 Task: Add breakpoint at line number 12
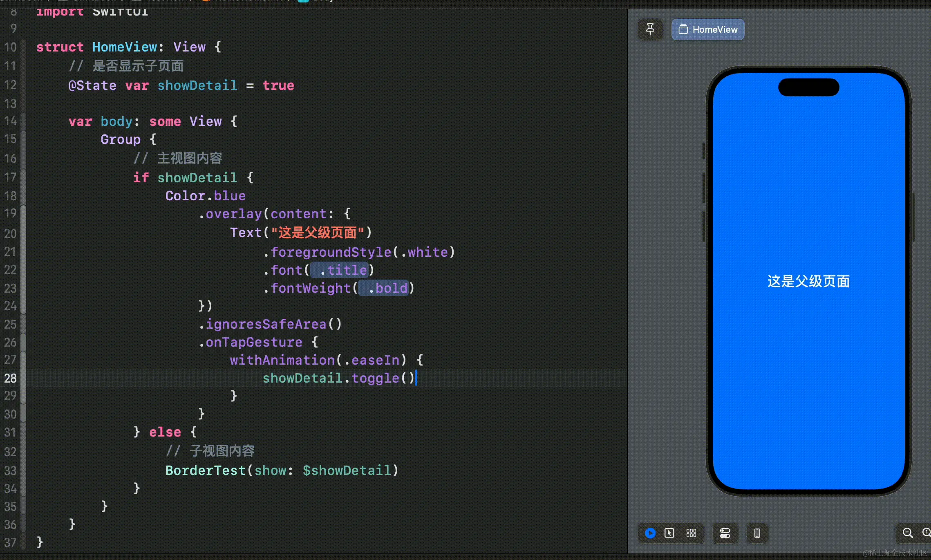[x=11, y=85]
